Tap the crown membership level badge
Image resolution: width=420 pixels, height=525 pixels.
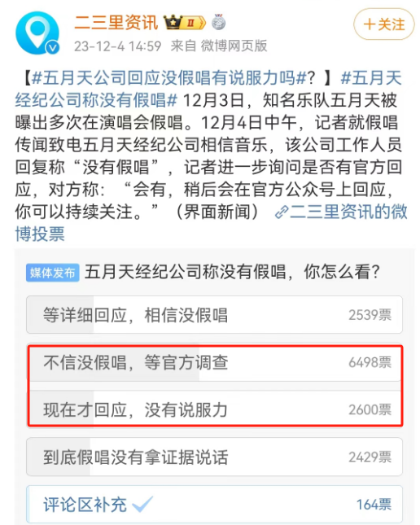click(x=185, y=23)
